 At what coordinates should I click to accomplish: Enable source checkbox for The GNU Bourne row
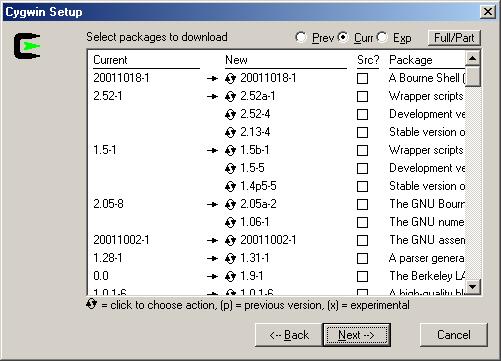pos(362,205)
